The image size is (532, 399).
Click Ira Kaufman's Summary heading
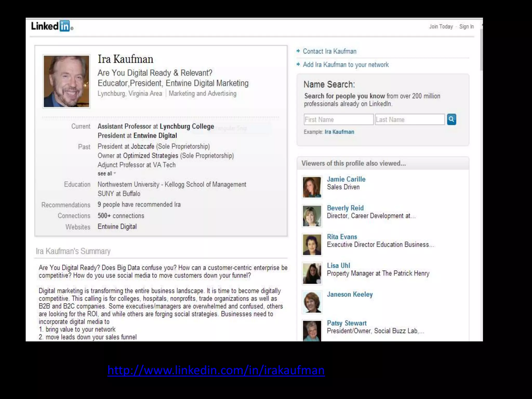(73, 251)
